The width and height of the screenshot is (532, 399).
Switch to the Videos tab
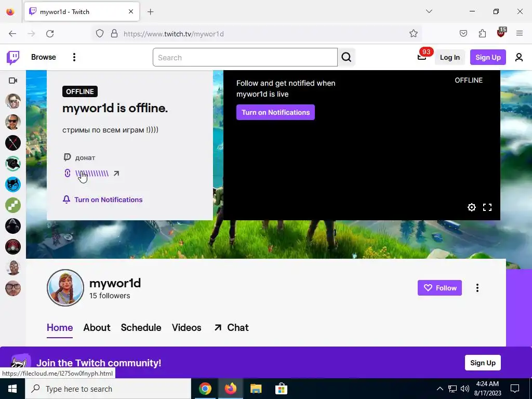click(187, 328)
